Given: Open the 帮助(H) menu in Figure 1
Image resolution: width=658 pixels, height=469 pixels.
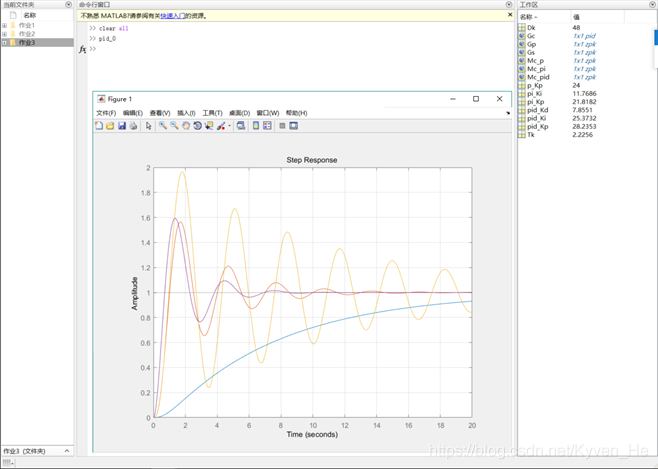Looking at the screenshot, I should 296,113.
